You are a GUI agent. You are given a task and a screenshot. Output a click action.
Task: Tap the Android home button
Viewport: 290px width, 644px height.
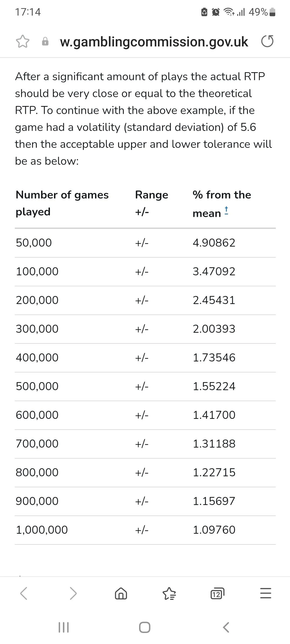pyautogui.click(x=145, y=627)
